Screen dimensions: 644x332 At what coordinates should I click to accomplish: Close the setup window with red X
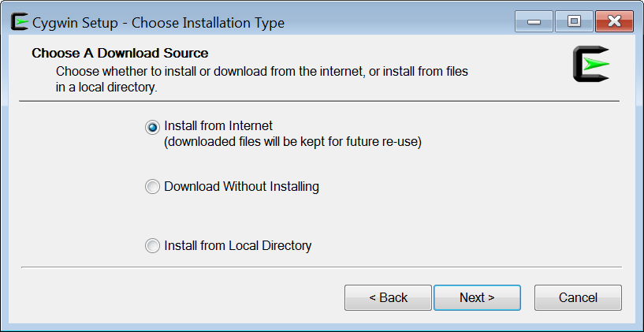614,21
